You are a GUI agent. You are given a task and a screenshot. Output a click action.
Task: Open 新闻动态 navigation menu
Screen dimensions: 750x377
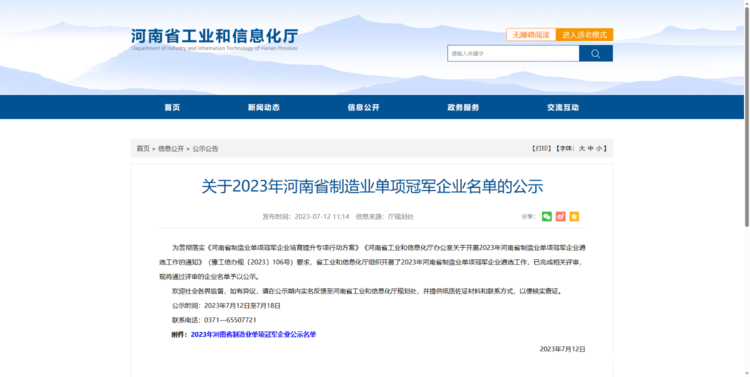coord(264,107)
